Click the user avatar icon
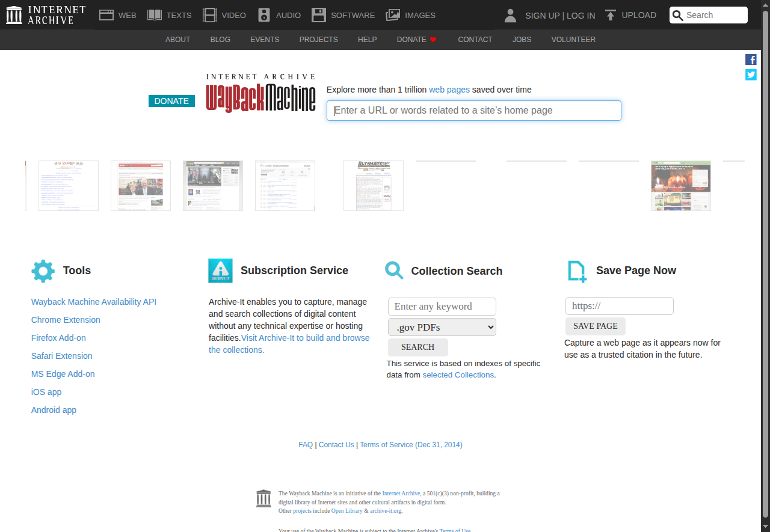Viewport: 770px width, 532px height. (x=510, y=16)
